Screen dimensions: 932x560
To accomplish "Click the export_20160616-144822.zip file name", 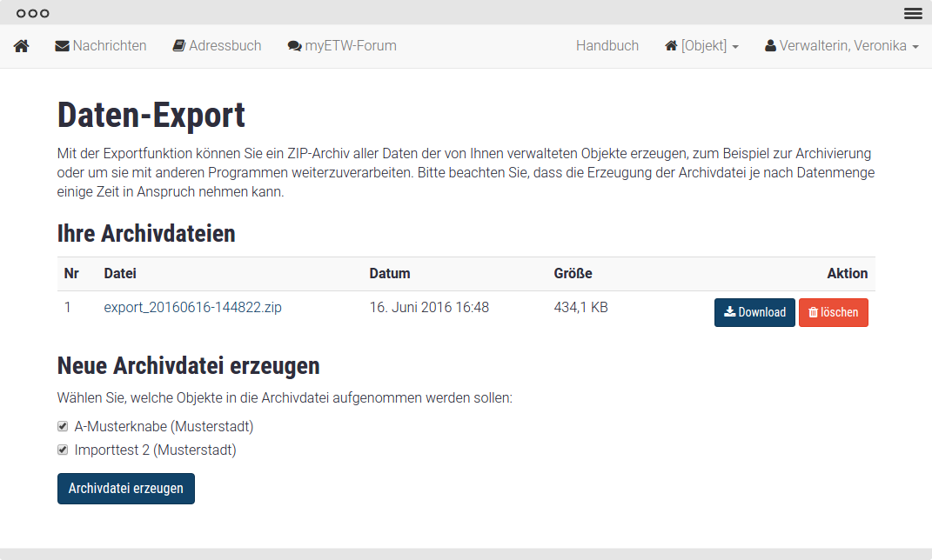I will tap(192, 307).
